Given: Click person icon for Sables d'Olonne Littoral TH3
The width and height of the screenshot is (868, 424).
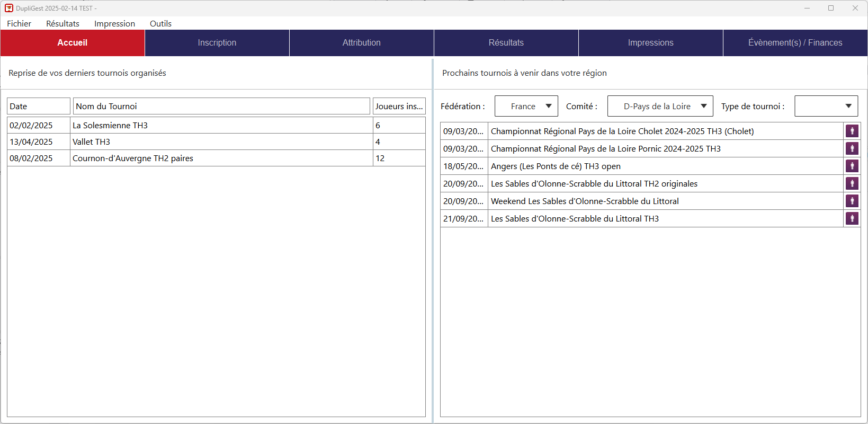Looking at the screenshot, I should tap(852, 218).
